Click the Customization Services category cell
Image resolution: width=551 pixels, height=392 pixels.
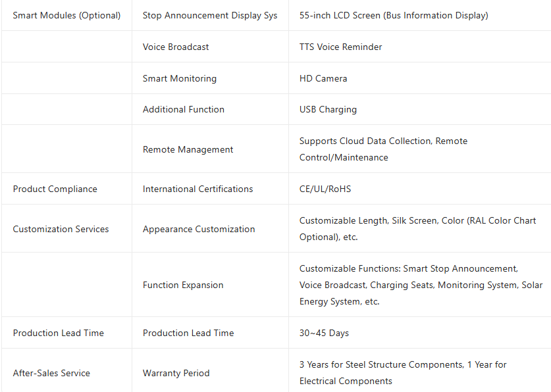tap(61, 229)
